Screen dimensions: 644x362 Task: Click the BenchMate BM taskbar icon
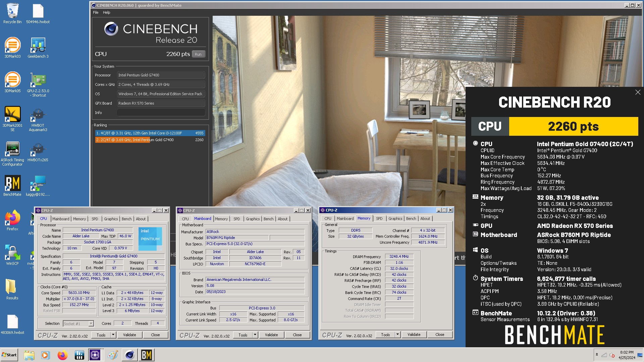pos(146,355)
